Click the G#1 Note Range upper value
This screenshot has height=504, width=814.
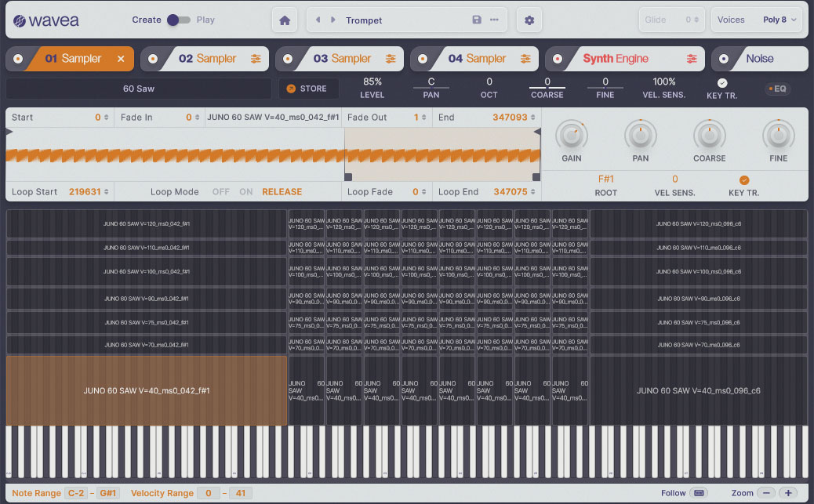coord(108,492)
